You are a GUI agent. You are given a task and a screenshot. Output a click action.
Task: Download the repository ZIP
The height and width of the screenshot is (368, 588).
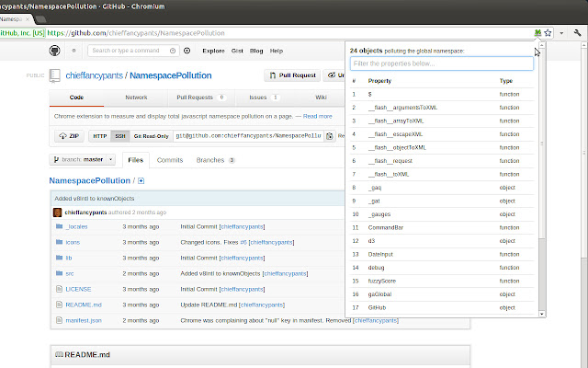point(69,136)
